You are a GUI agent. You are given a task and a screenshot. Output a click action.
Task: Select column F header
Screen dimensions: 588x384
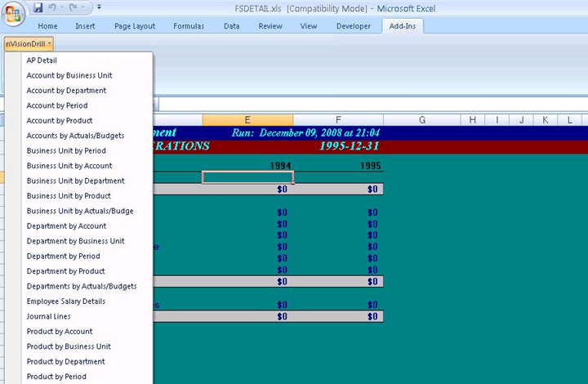click(338, 120)
